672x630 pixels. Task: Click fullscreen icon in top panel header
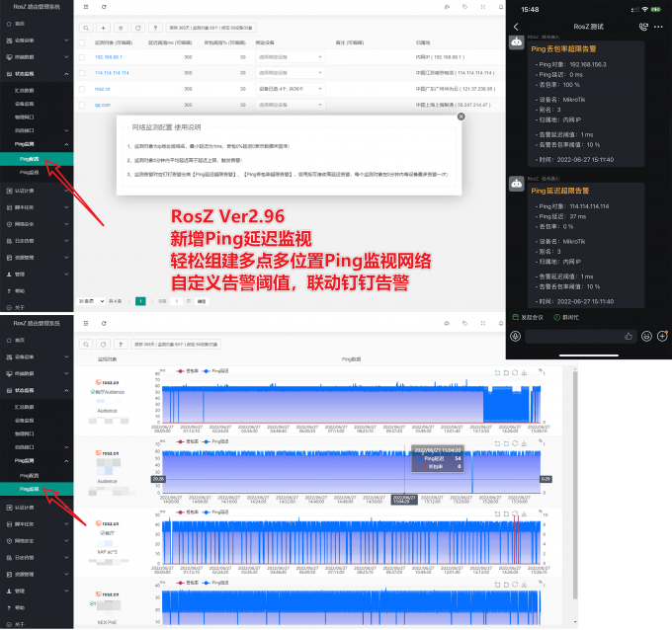pos(483,7)
